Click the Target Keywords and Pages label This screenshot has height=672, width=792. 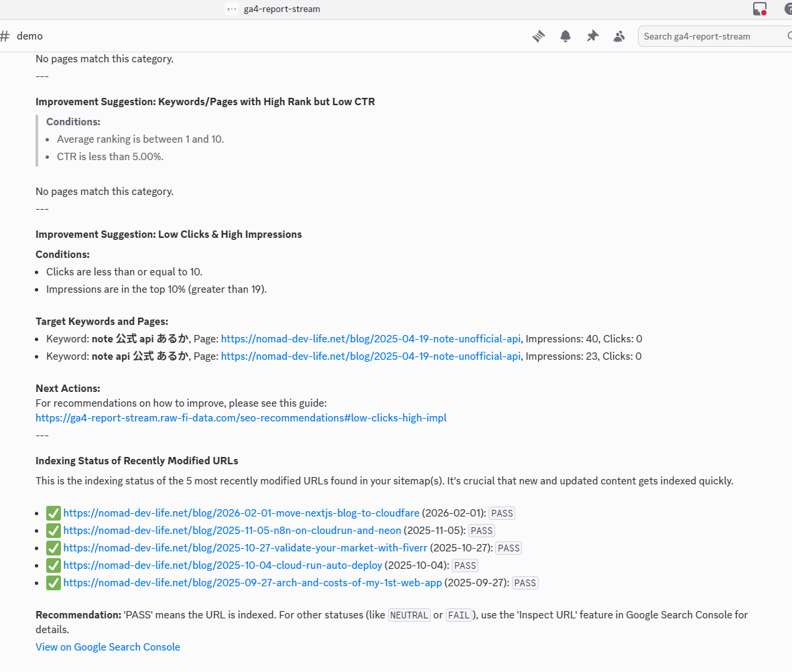tap(102, 322)
